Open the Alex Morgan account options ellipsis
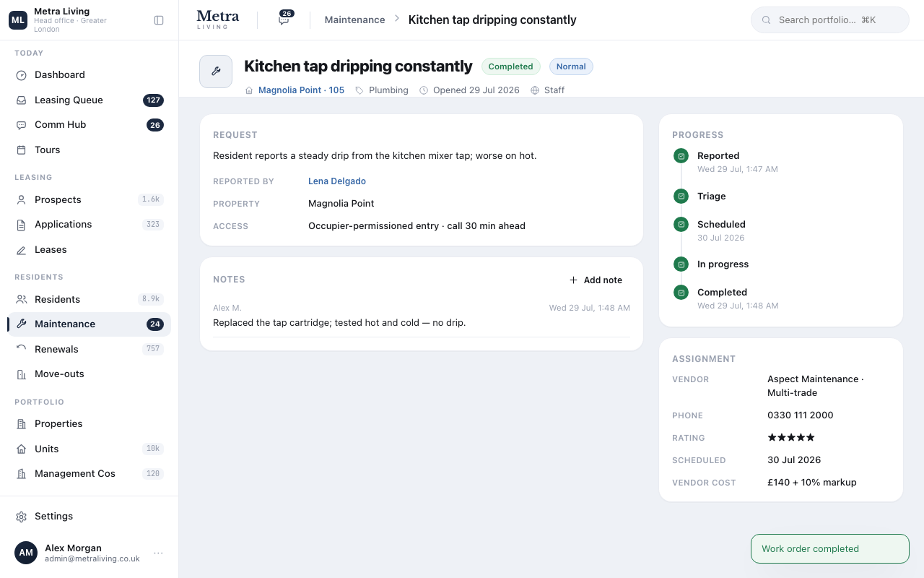Screen dimensions: 924x578 158,553
